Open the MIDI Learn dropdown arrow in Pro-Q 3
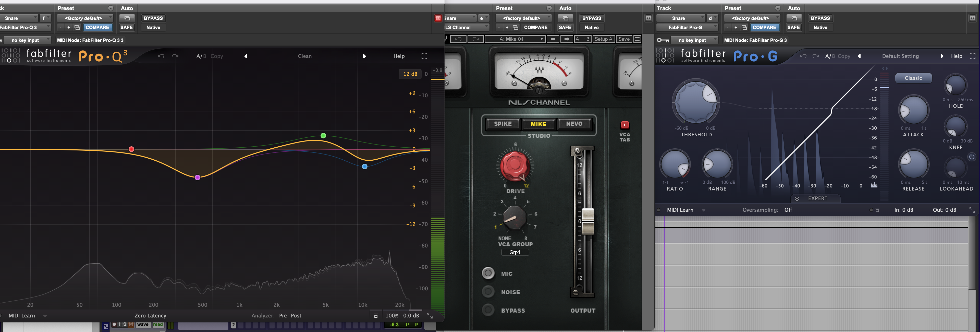Screen dimensions: 980x332 click(45, 316)
